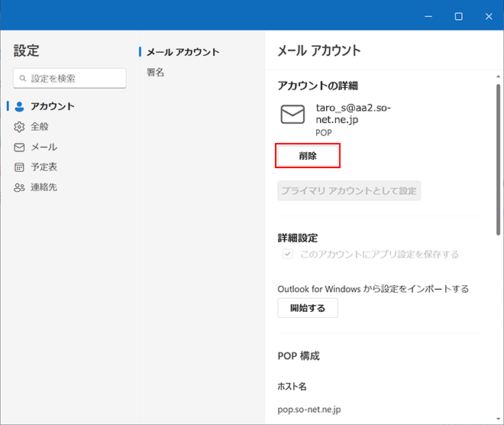Click the search magnifier icon in settings search
The width and height of the screenshot is (504, 425).
(24, 79)
